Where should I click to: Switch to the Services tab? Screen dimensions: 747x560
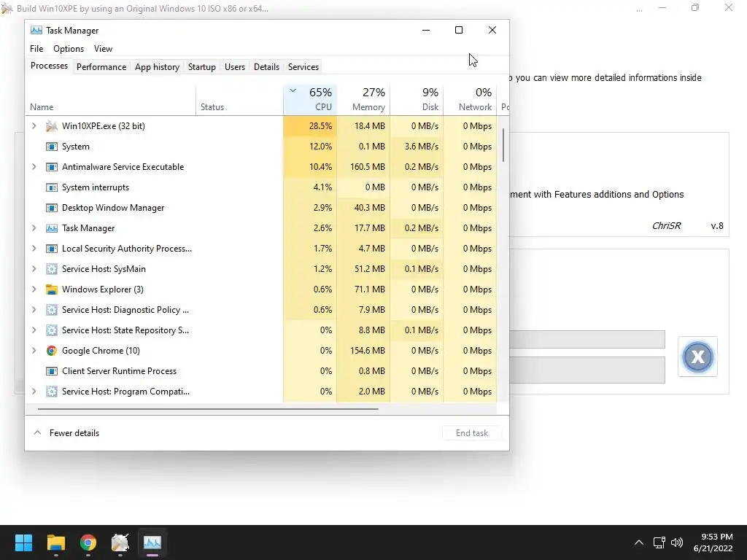[x=303, y=67]
